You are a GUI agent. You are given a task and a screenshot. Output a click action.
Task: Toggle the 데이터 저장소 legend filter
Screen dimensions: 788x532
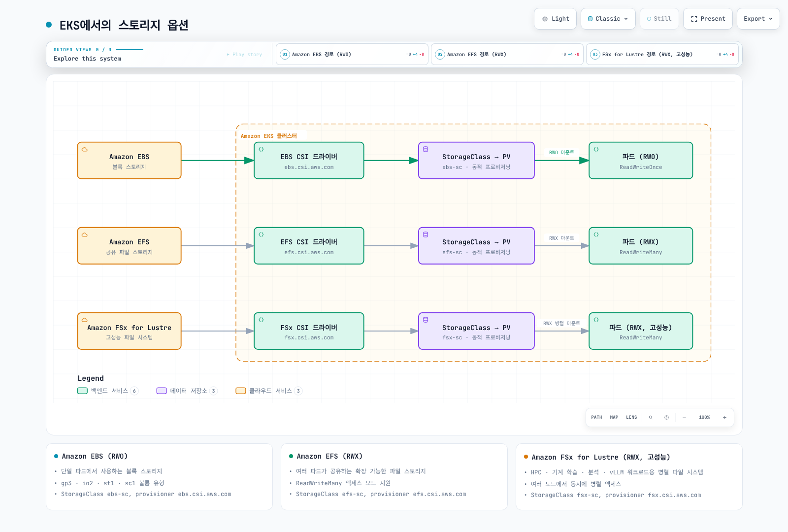pos(187,391)
